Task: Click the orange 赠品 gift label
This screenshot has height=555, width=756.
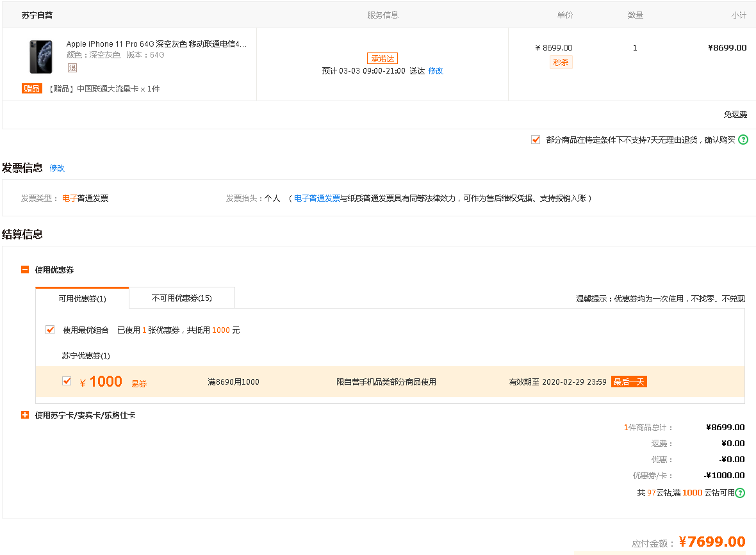Action: [32, 88]
